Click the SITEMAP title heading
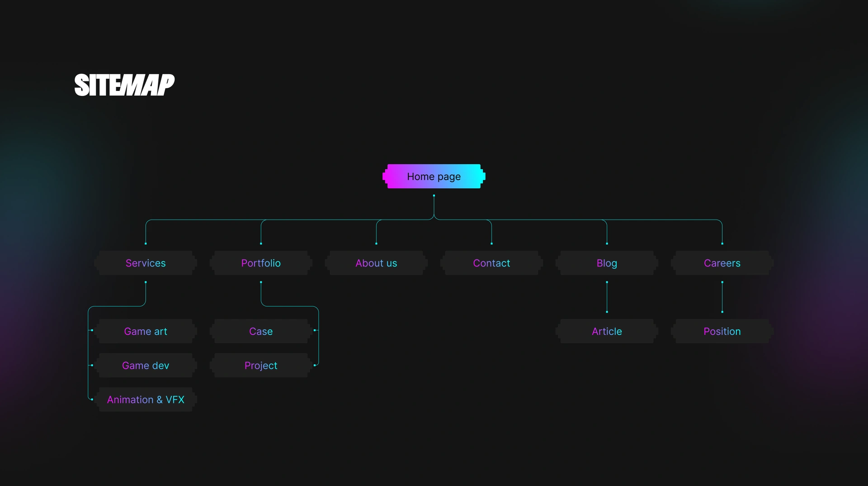 [124, 85]
